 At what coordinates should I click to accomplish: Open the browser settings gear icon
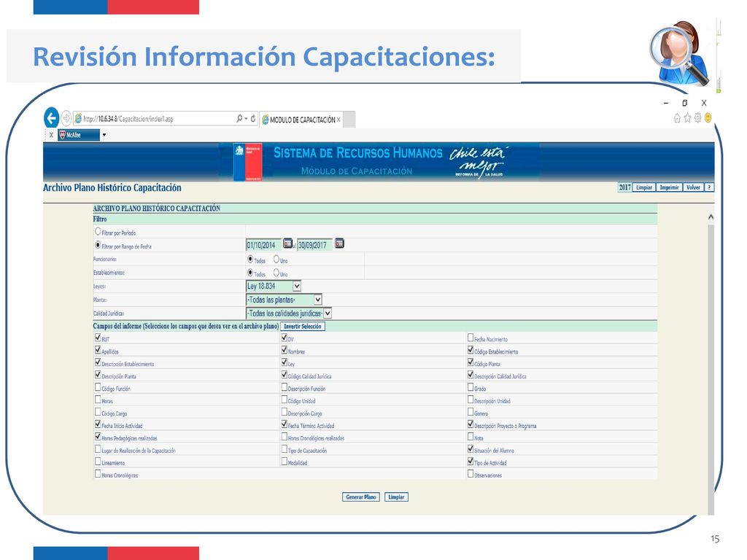point(697,118)
